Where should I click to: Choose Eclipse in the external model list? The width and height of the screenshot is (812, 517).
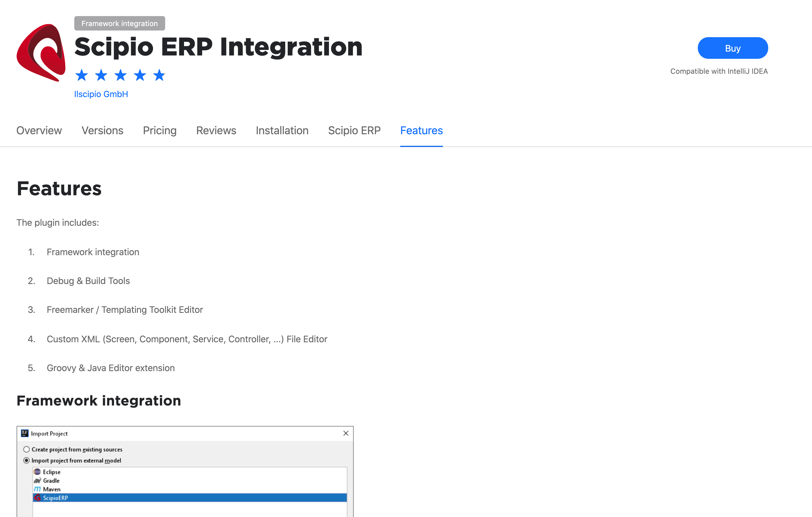[190, 472]
